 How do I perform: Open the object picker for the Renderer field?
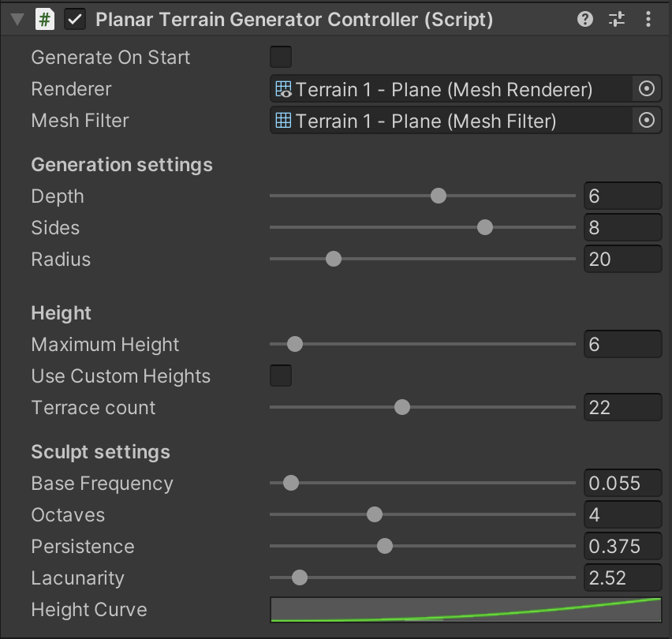click(x=647, y=88)
